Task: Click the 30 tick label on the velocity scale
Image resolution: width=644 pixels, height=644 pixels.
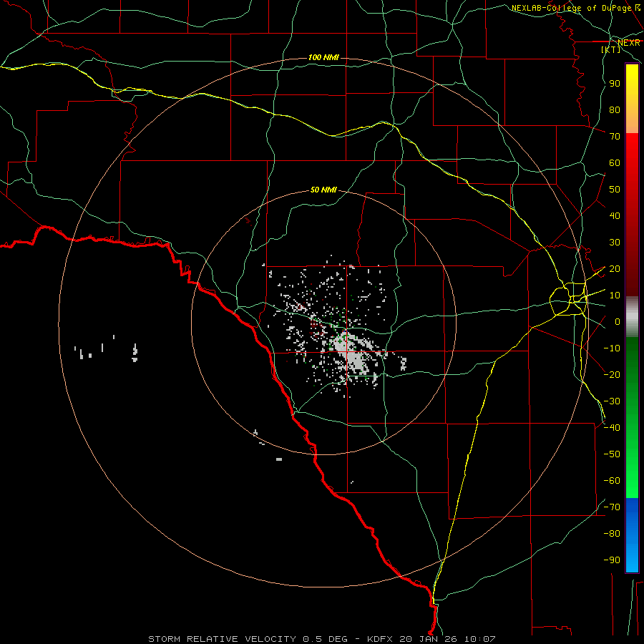Action: coord(615,243)
